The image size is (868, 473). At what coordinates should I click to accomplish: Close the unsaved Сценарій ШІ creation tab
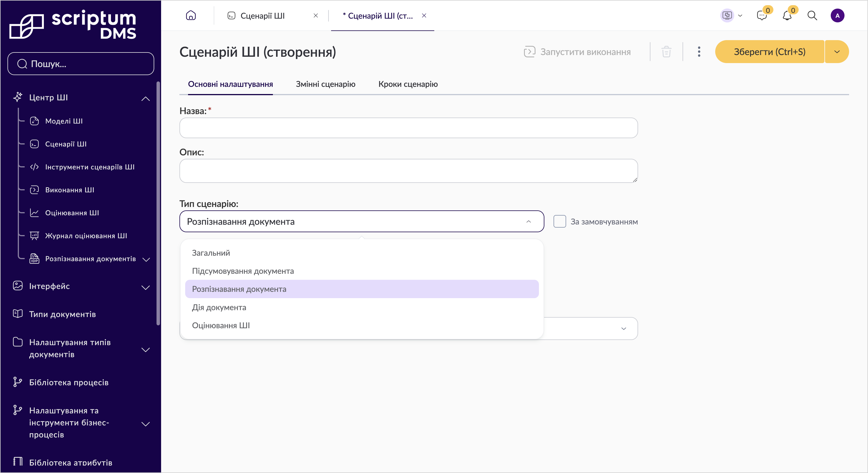coord(424,15)
